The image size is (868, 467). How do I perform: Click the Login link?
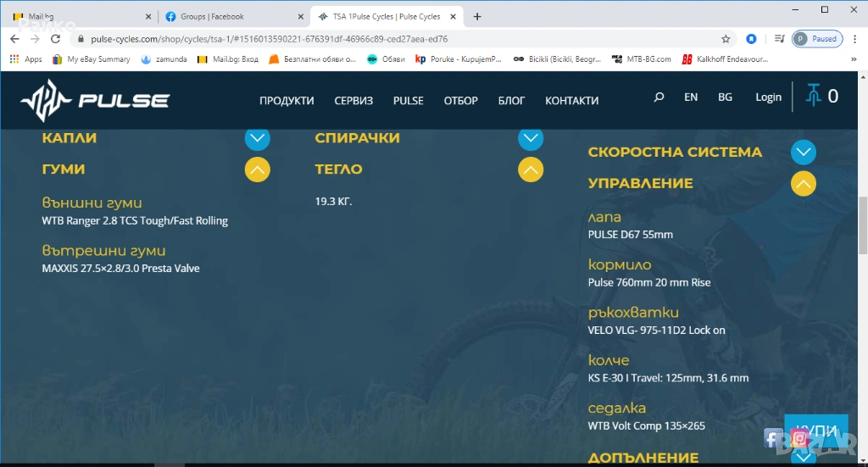768,97
